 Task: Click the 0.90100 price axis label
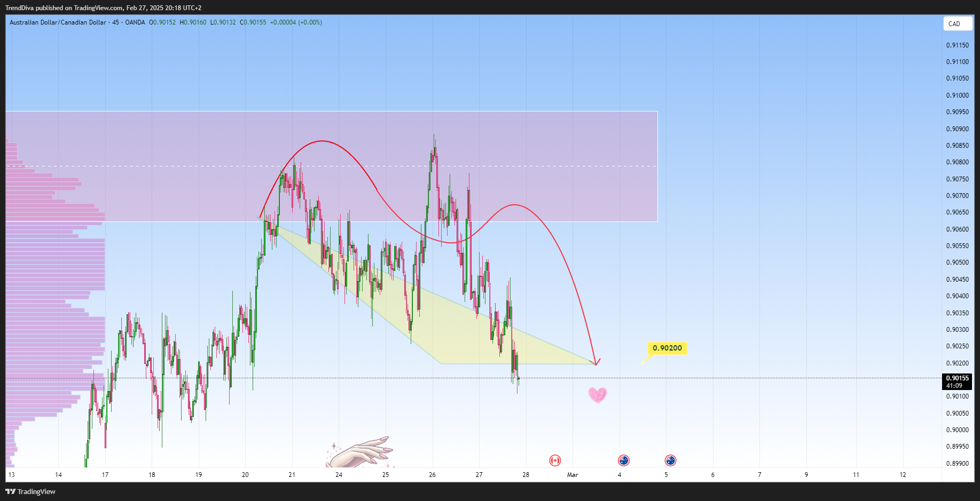[957, 396]
